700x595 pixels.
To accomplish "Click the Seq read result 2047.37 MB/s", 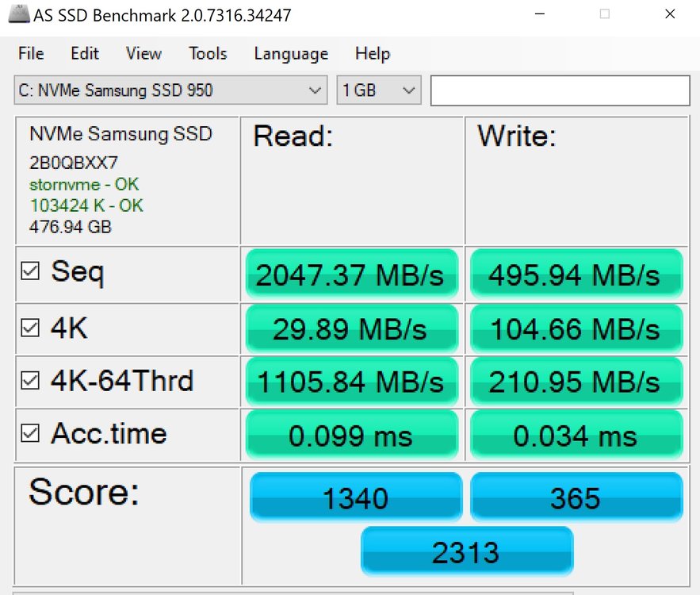I will tap(352, 274).
